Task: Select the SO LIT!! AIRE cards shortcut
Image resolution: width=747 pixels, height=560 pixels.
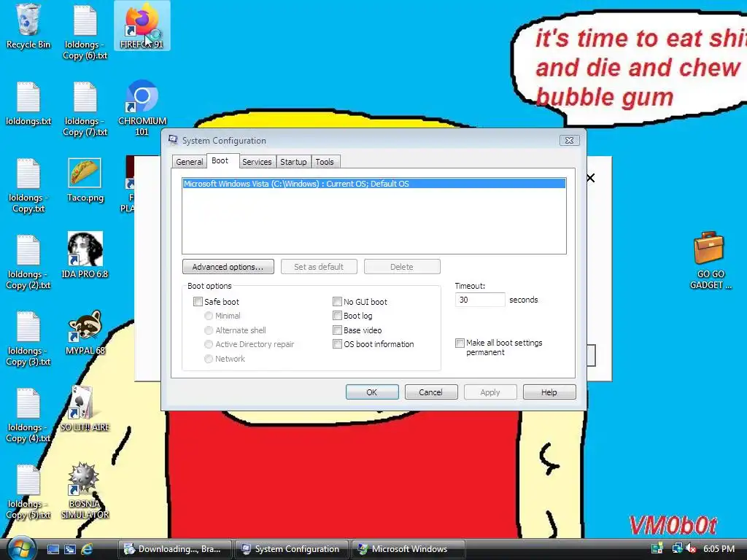Action: click(85, 409)
